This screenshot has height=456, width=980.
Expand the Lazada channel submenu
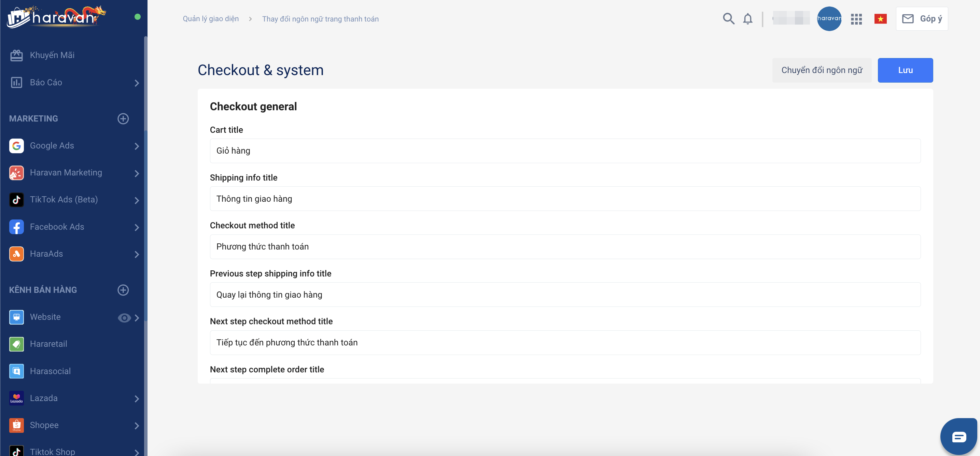[x=137, y=399]
